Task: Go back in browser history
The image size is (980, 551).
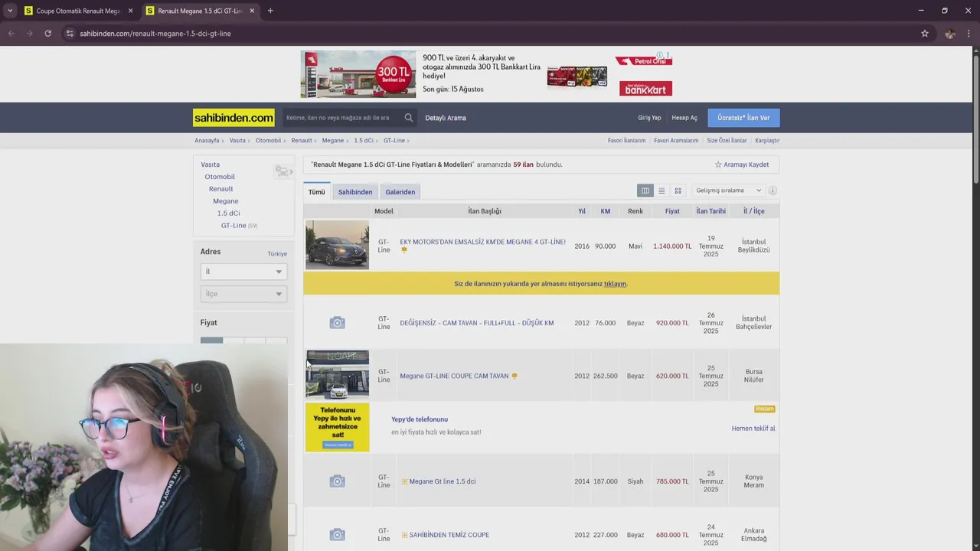Action: pos(11,34)
